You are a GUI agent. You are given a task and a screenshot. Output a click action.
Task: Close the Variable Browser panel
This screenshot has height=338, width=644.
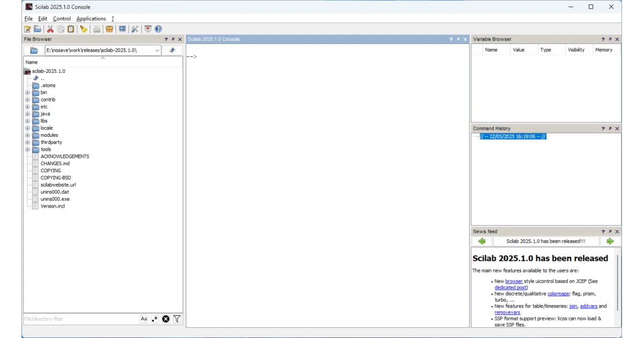pos(617,39)
